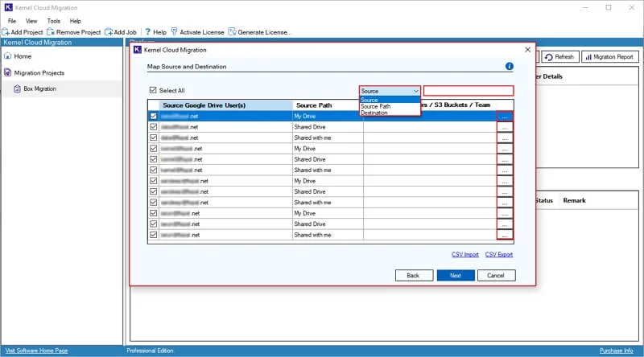Image resolution: width=644 pixels, height=357 pixels.
Task: Click the Remark column header in the main window
Action: (574, 200)
